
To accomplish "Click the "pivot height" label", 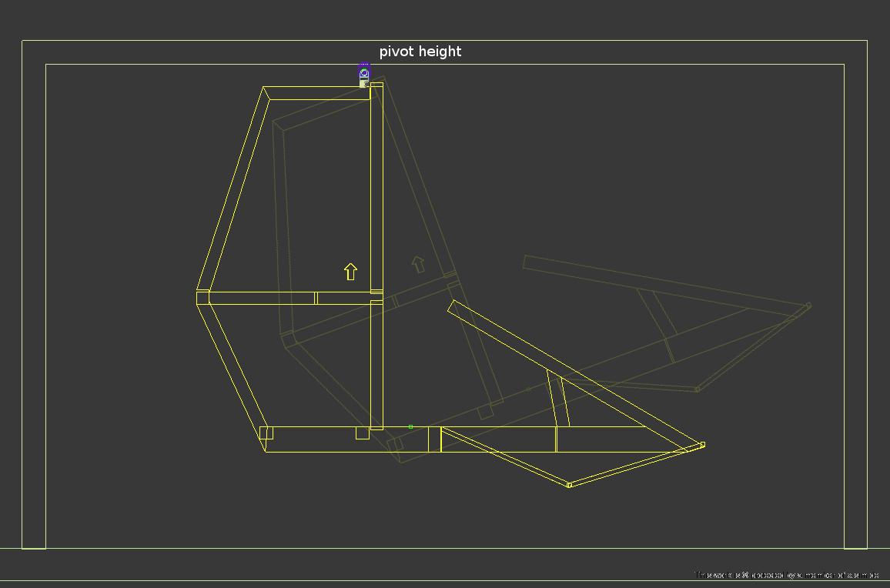I will point(420,52).
